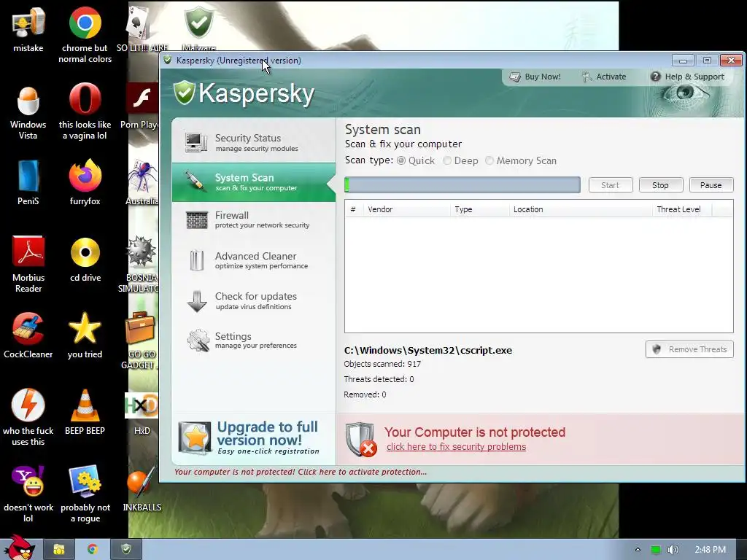
Task: Open Chrome from the taskbar
Action: (93, 550)
